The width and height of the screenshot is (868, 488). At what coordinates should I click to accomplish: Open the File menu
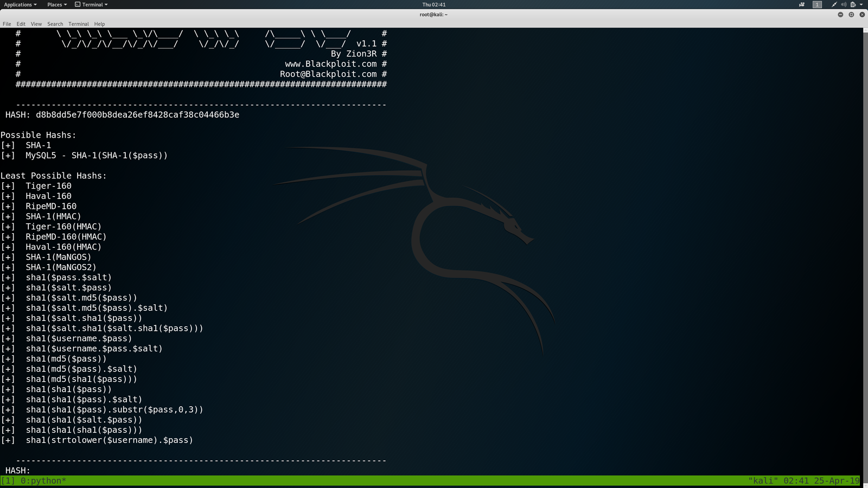7,24
